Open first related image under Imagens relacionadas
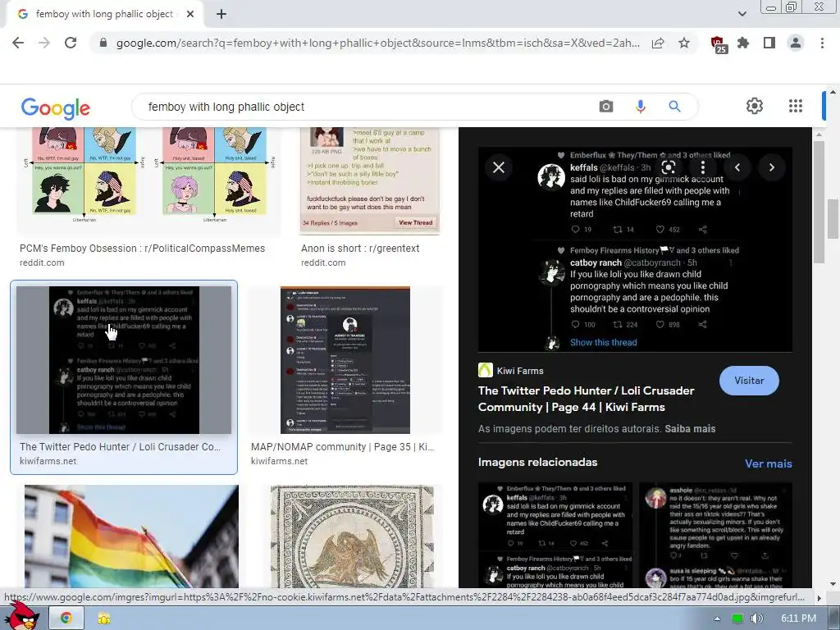Viewport: 840px width, 630px height. [555, 535]
